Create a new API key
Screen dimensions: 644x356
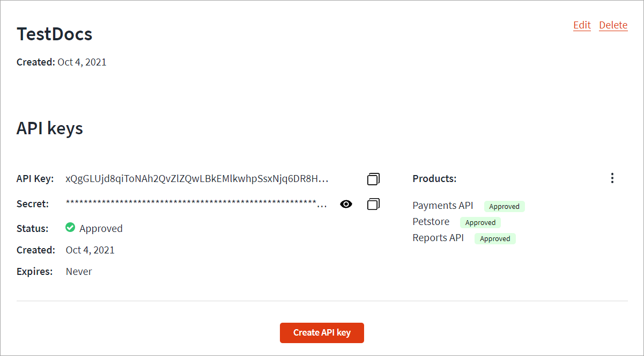pyautogui.click(x=322, y=332)
